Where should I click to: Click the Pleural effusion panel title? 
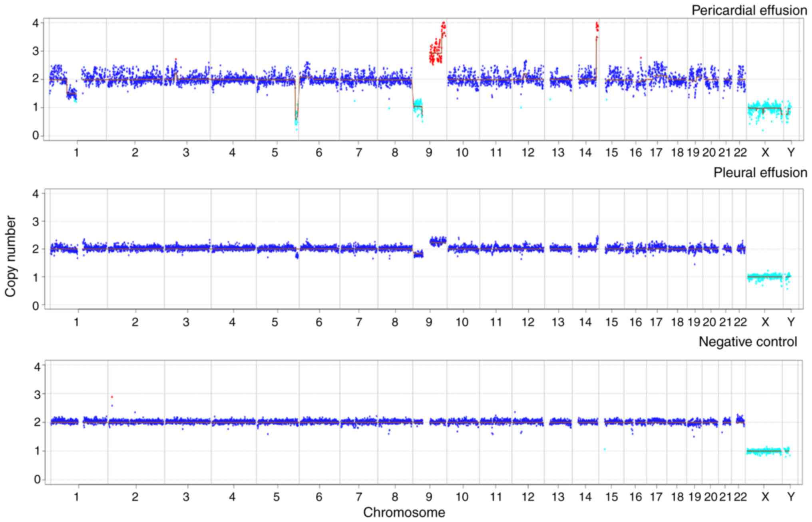[760, 173]
